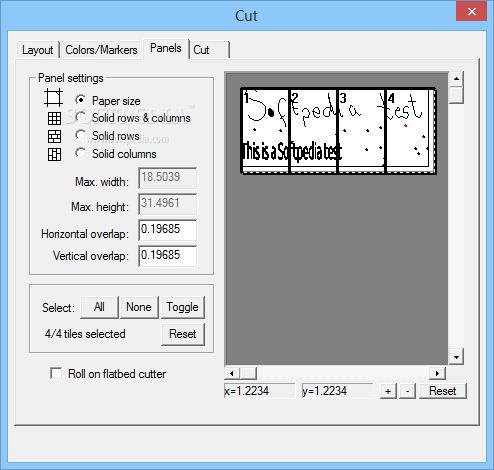Click the Max. width field

coord(167,178)
